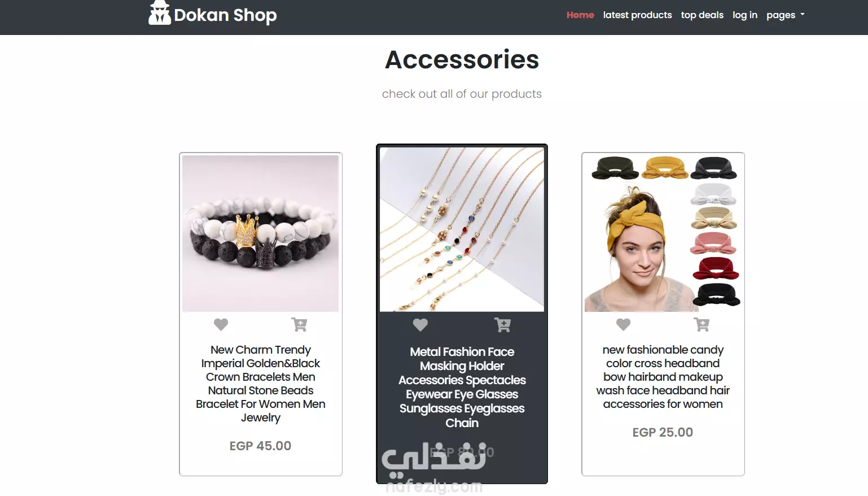Favorite the eyeglasses chain with heart icon
868x496 pixels.
pyautogui.click(x=420, y=325)
